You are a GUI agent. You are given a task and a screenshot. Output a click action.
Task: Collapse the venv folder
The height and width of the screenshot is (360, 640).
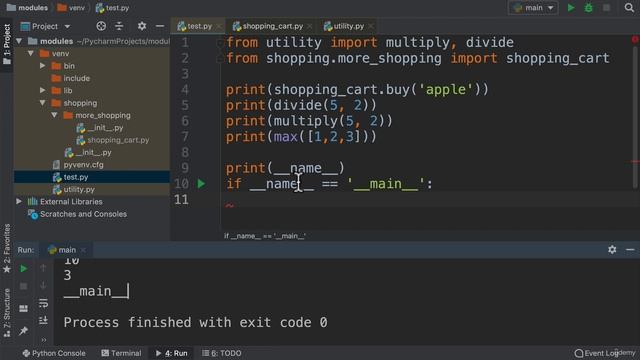click(31, 53)
